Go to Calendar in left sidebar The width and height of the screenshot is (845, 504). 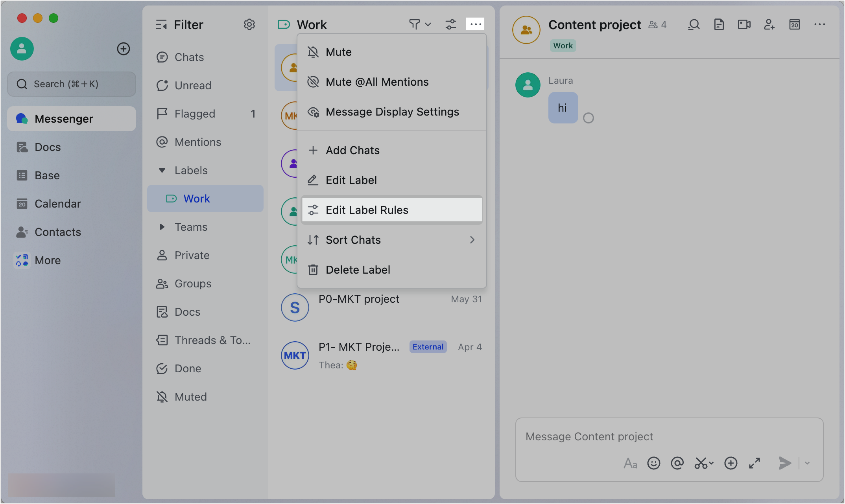point(57,204)
